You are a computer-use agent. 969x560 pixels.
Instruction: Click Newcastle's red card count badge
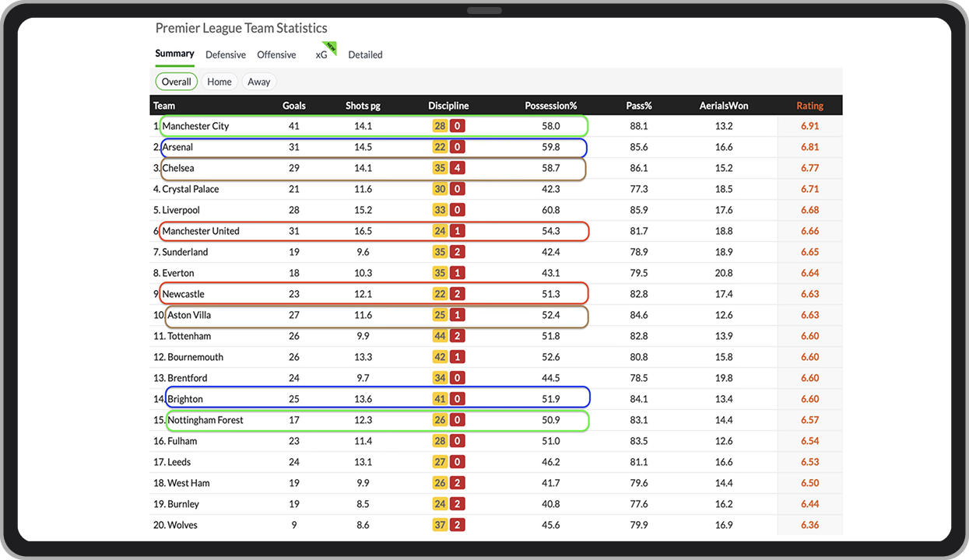[x=458, y=294]
